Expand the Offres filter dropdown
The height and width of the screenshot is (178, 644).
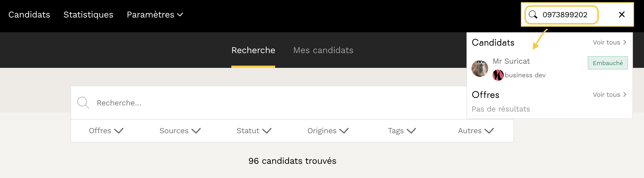[x=106, y=131]
